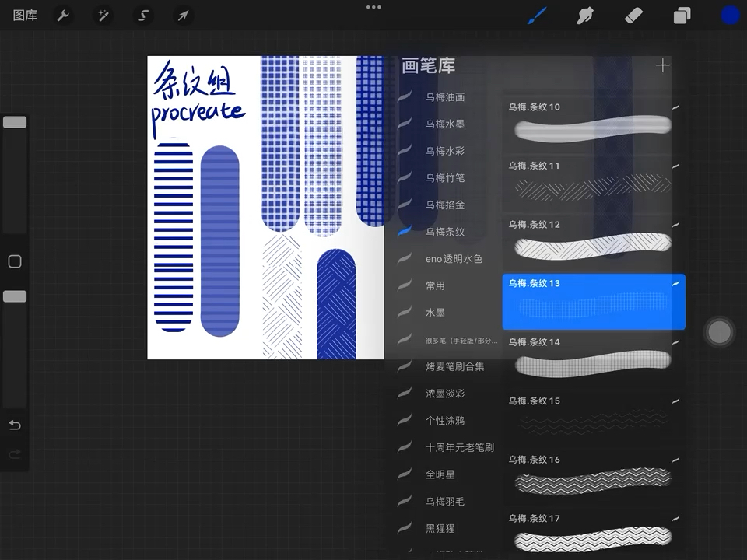Choose the 乌梅.条纹11 brush
This screenshot has height=560, width=747.
[x=594, y=184]
